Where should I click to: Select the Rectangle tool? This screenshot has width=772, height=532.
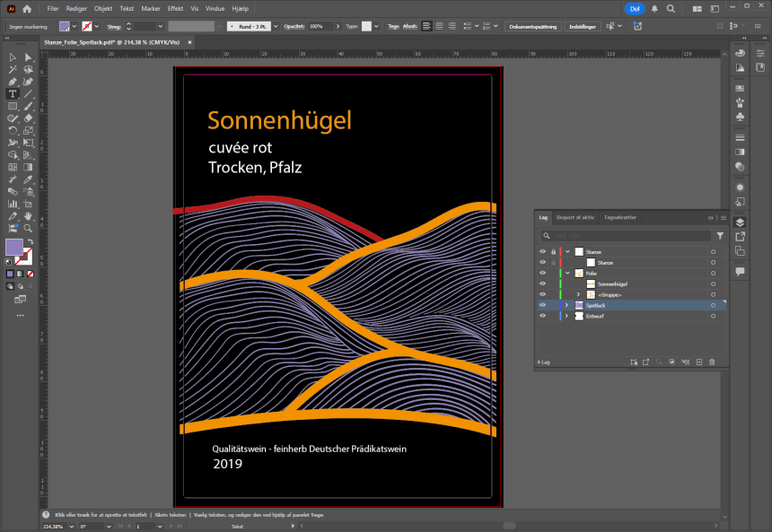click(13, 106)
